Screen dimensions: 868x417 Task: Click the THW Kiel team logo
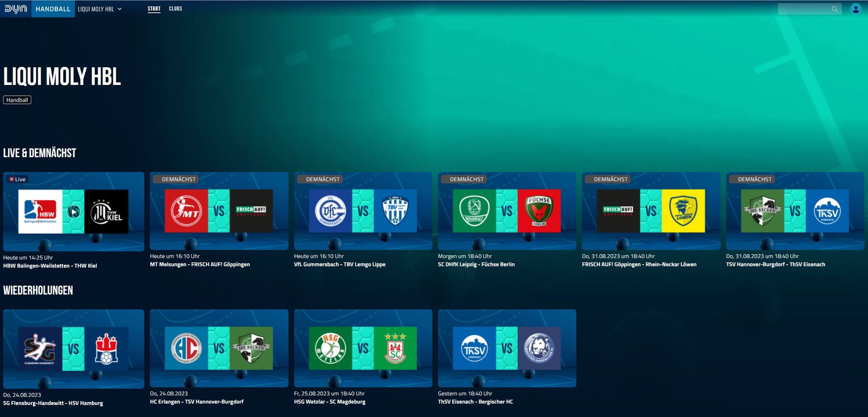[x=106, y=211]
